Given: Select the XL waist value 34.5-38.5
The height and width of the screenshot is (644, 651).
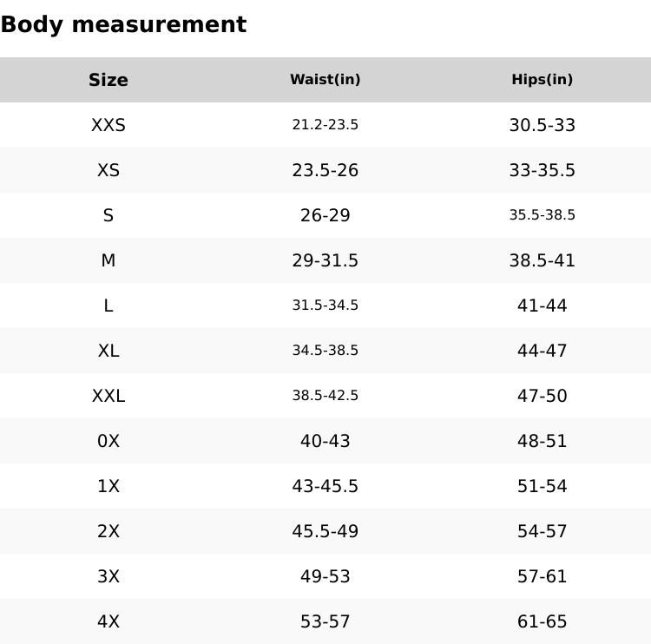Looking at the screenshot, I should tap(325, 351).
